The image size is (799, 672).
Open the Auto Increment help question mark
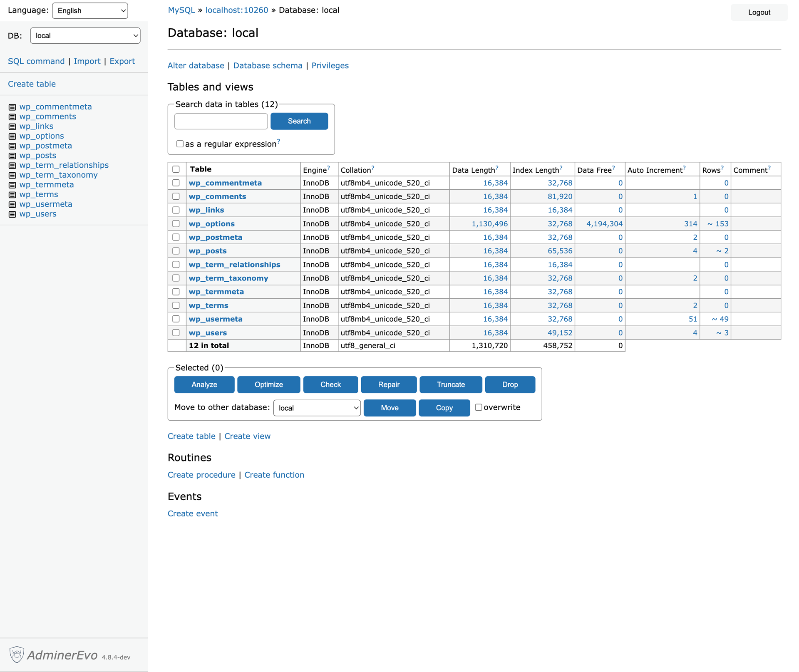coord(684,168)
